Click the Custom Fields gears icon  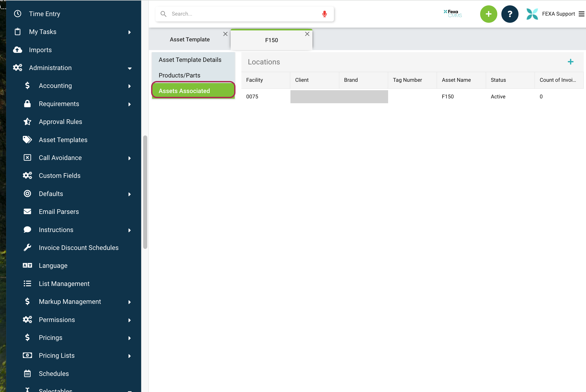pyautogui.click(x=27, y=176)
